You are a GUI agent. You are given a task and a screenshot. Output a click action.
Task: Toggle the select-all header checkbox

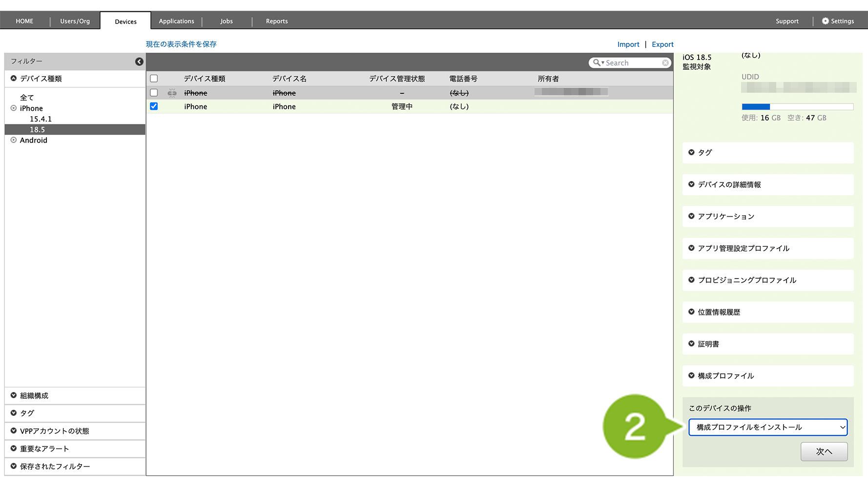point(154,79)
